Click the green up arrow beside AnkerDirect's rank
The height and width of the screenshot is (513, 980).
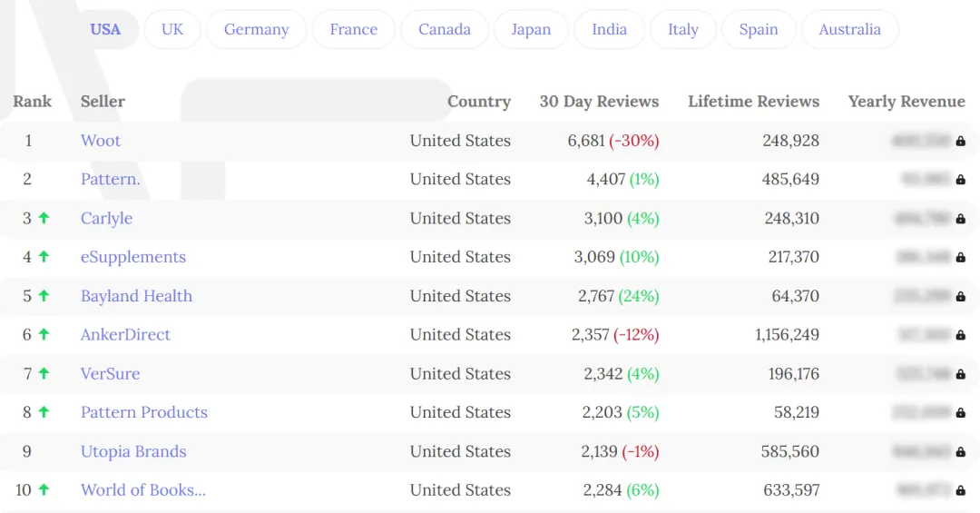pos(44,334)
